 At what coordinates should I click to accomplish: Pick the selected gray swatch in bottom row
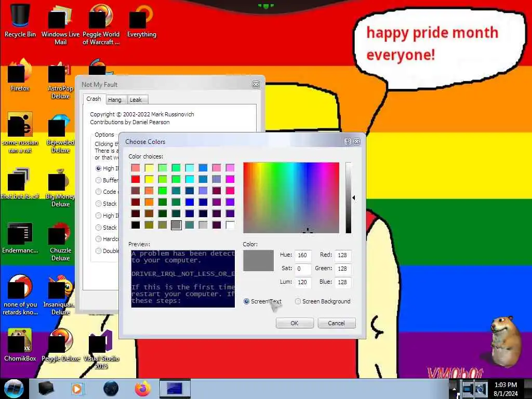pyautogui.click(x=176, y=225)
